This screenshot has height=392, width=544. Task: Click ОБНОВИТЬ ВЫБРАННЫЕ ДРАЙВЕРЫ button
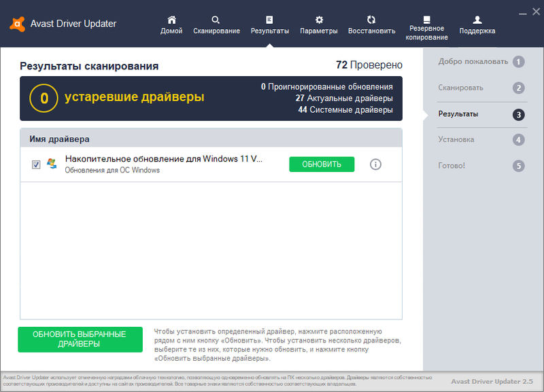(x=80, y=339)
